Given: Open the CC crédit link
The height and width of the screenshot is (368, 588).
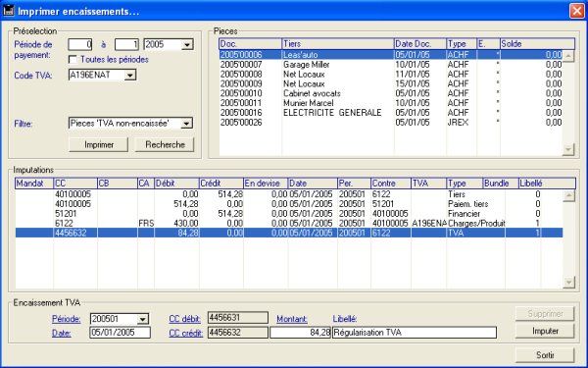Looking at the screenshot, I should pyautogui.click(x=185, y=333).
